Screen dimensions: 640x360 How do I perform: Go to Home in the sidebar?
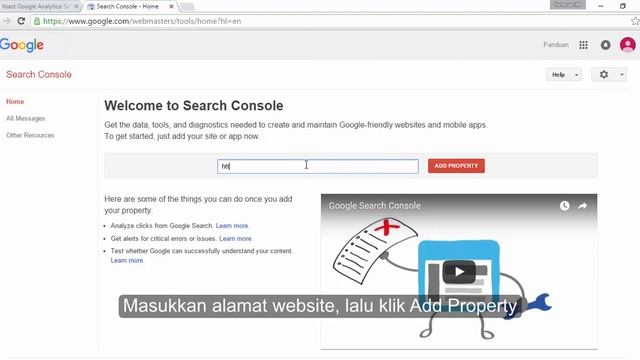[x=15, y=102]
